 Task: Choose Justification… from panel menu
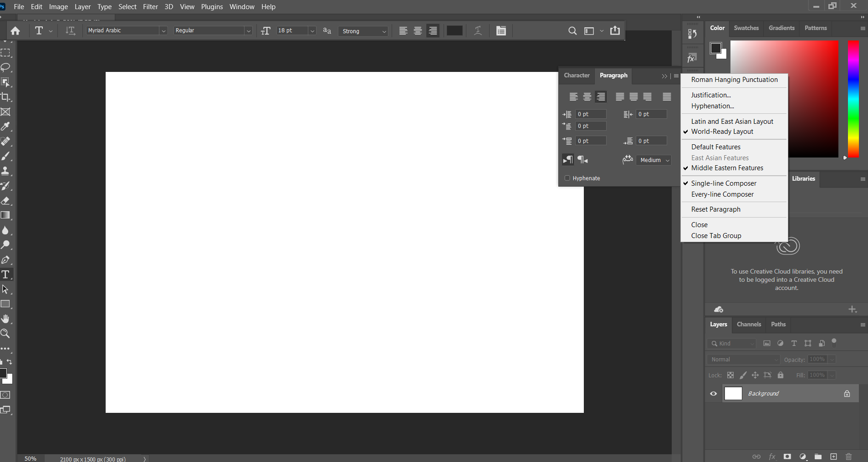711,95
